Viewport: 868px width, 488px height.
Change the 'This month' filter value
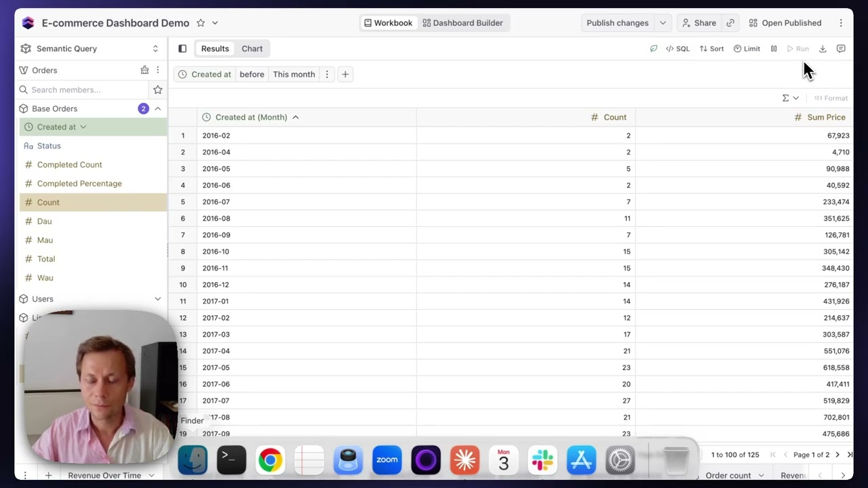[x=294, y=75]
